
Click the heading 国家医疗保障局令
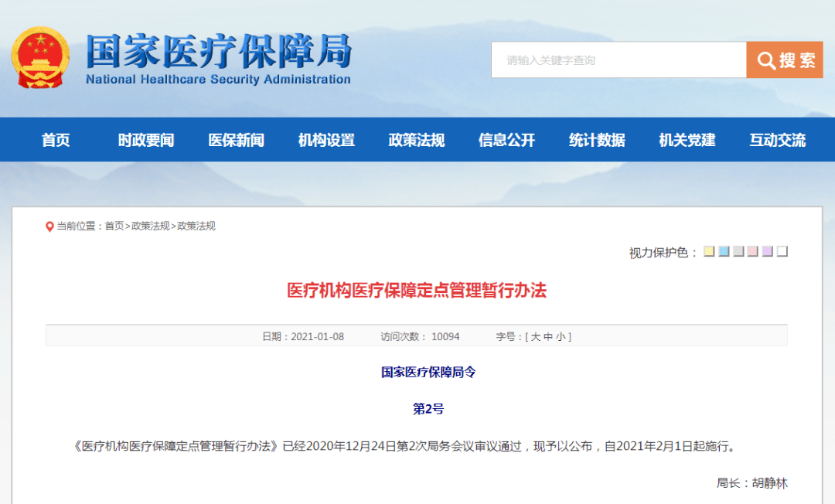[x=428, y=373]
